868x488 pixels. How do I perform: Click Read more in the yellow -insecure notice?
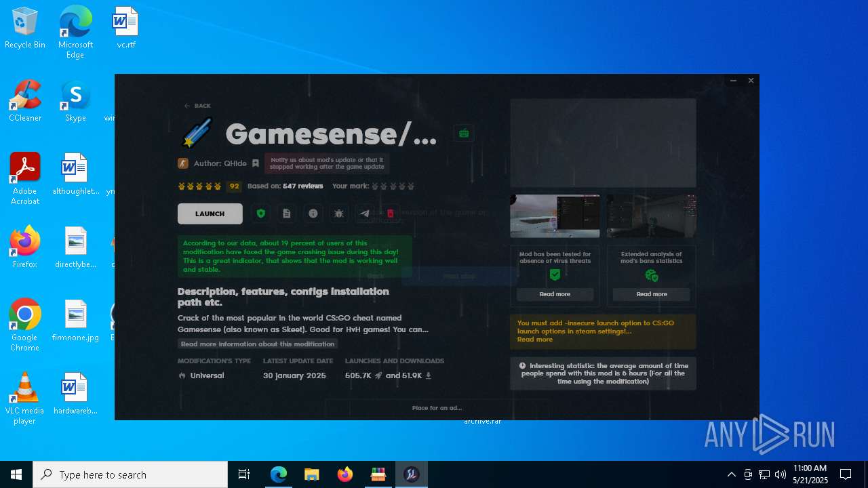pos(534,340)
